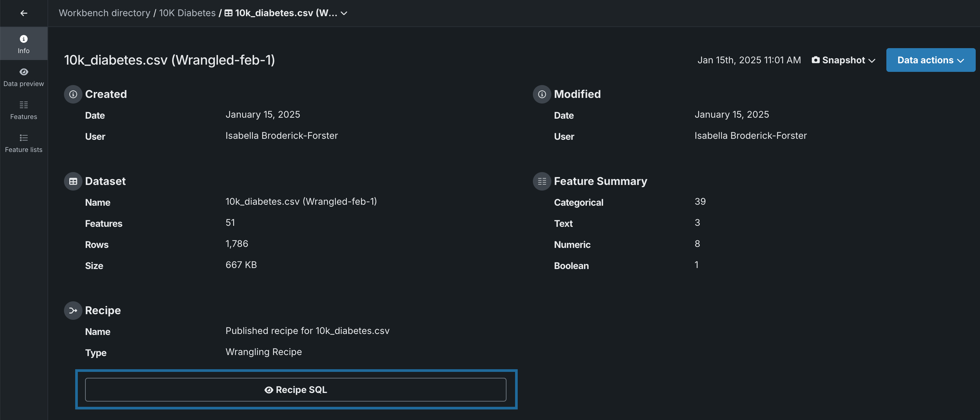Navigate to Workbench directory breadcrumb
Viewport: 980px width, 420px height.
pyautogui.click(x=104, y=13)
